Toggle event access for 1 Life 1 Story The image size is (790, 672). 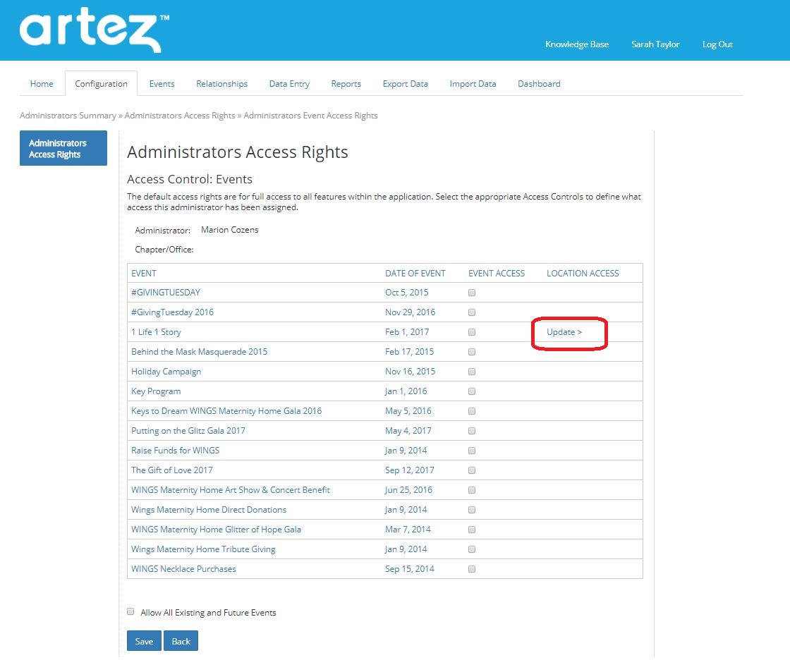coord(472,332)
